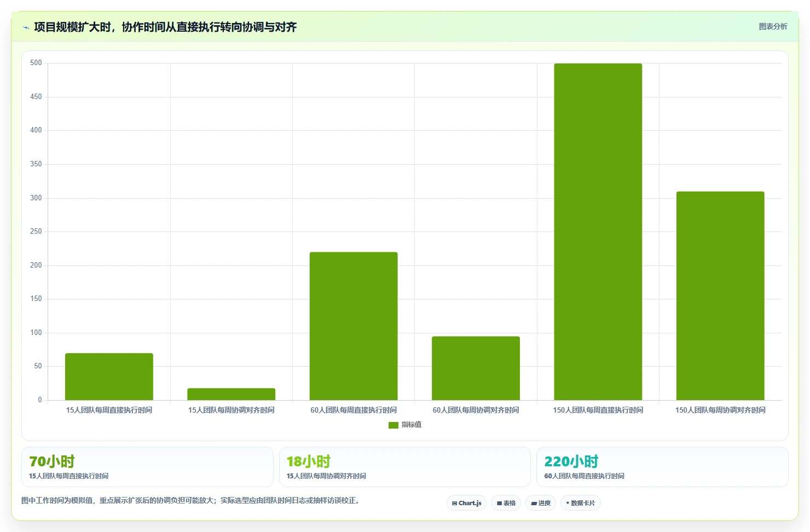The height and width of the screenshot is (532, 810).
Task: Click the small icon before the chart title
Action: pyautogui.click(x=26, y=27)
